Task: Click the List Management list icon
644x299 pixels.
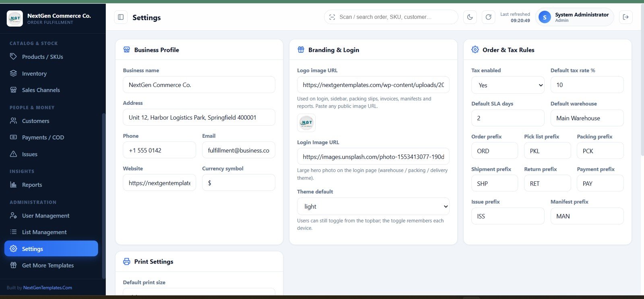Action: [x=13, y=232]
